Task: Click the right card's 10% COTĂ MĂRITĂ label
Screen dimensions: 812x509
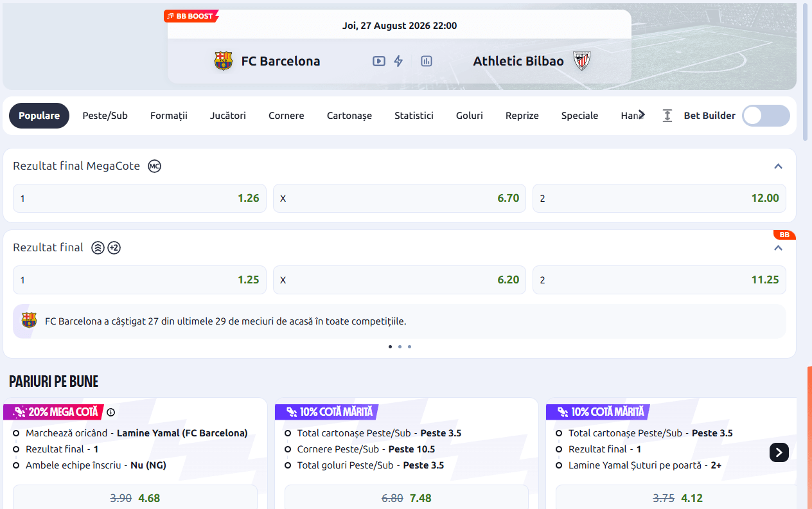Action: [598, 412]
